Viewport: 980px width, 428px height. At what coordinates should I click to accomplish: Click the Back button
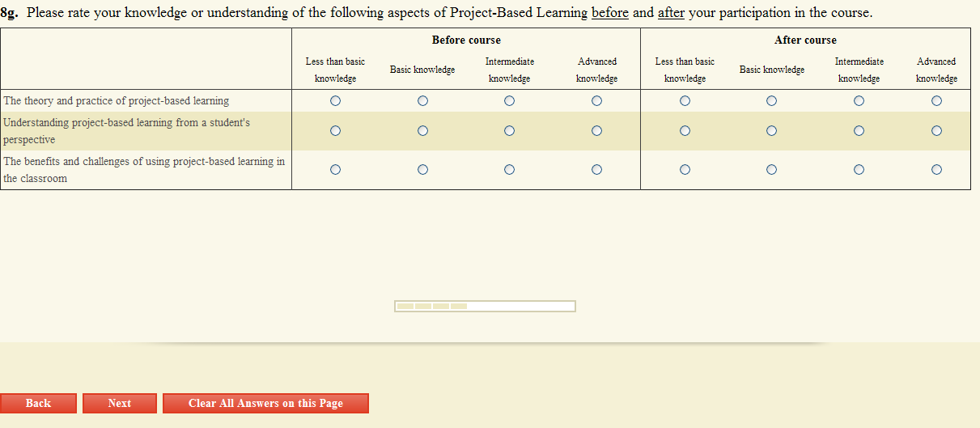[38, 403]
